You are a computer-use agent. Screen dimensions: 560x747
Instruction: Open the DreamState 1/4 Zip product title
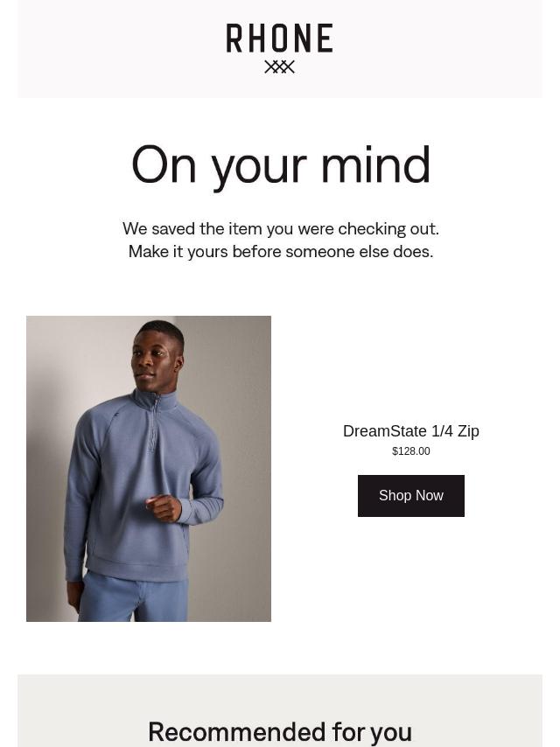tap(411, 430)
